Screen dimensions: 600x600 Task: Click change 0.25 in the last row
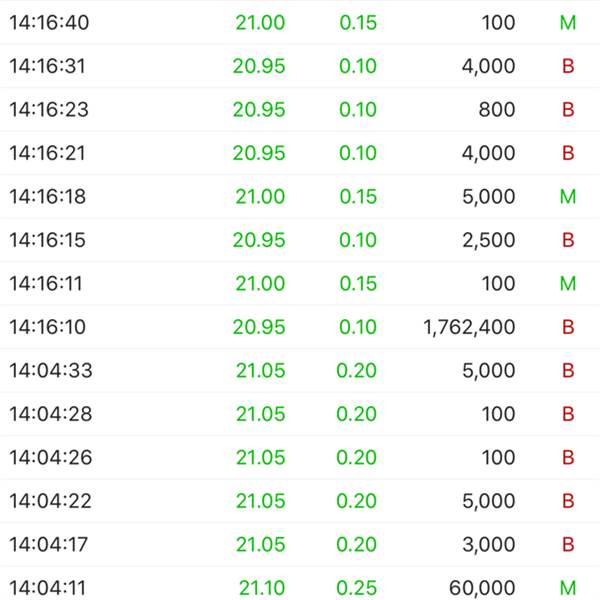point(357,588)
